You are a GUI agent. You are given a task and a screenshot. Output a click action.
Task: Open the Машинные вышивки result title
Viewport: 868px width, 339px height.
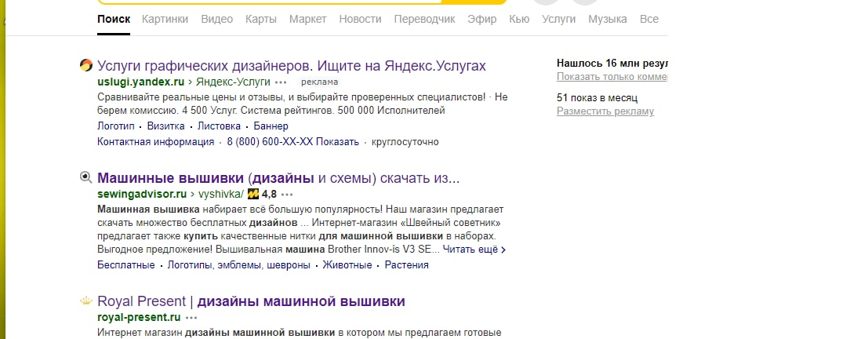click(278, 178)
